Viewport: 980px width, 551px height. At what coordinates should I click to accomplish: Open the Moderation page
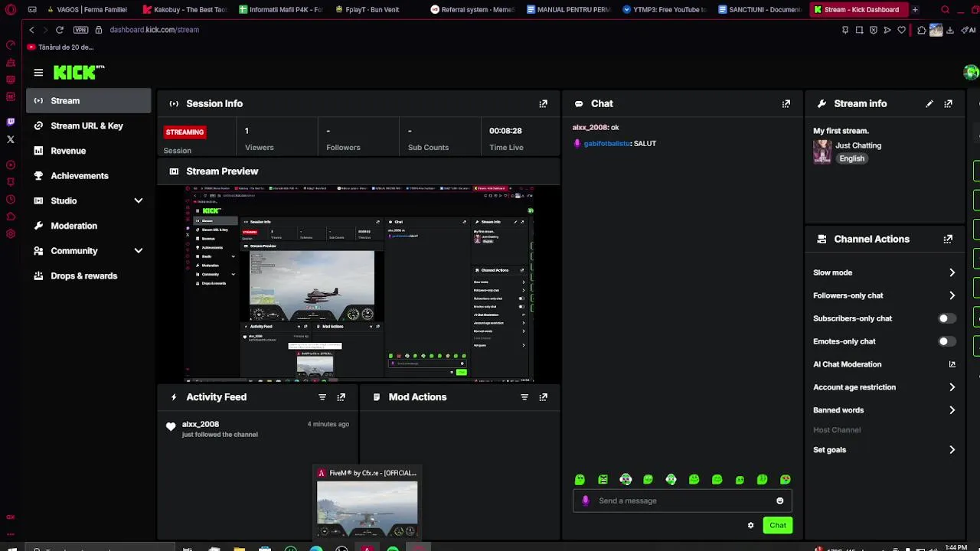coord(88,226)
